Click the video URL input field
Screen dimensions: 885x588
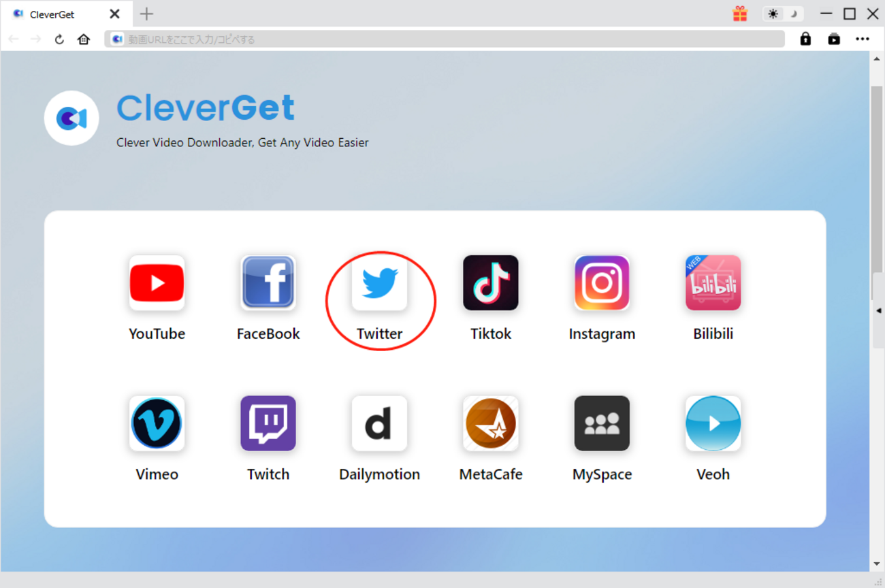(x=445, y=39)
